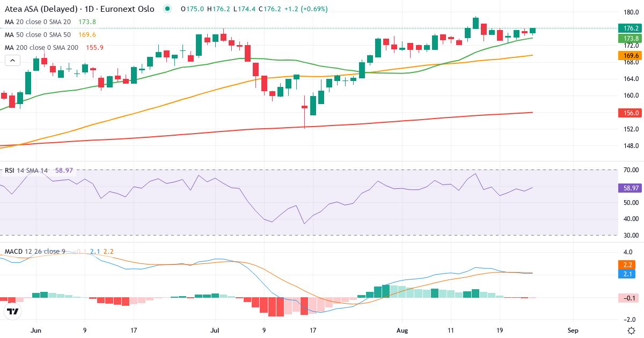Click the 19 date label in August

[500, 330]
